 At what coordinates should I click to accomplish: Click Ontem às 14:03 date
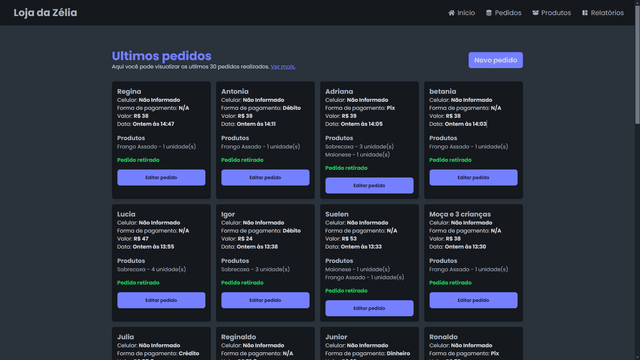[466, 124]
